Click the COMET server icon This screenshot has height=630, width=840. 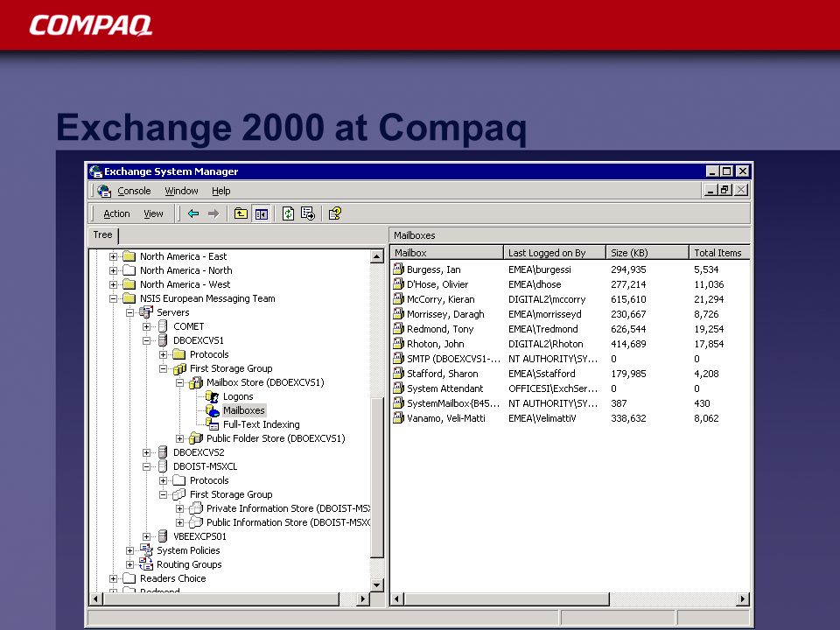click(163, 326)
